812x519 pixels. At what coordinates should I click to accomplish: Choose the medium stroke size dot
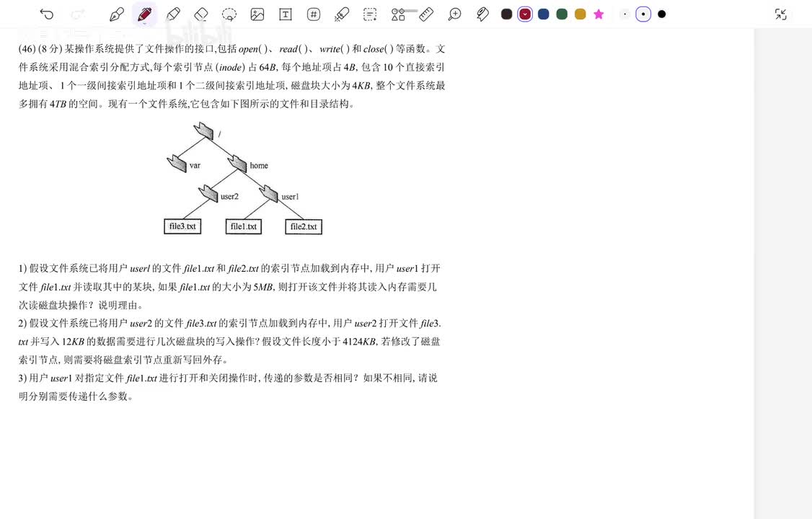point(643,14)
